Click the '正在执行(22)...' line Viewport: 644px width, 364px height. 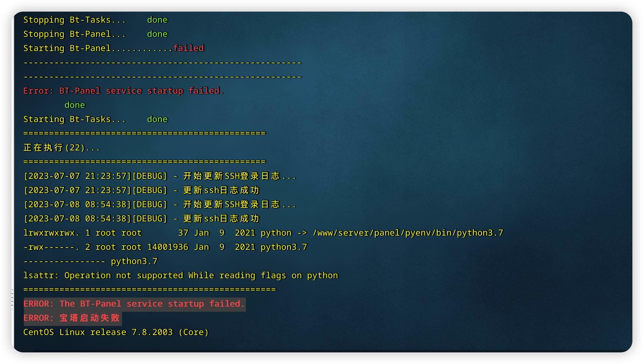click(62, 148)
